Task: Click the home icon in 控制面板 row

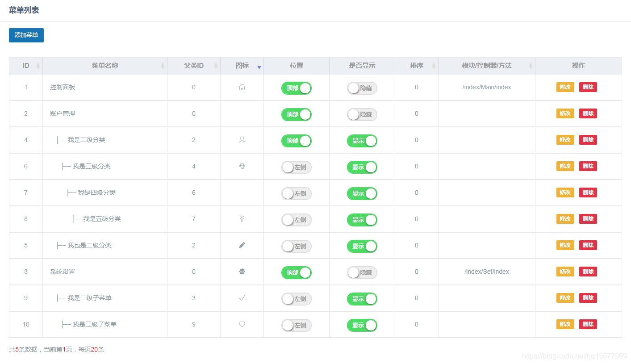Action: pos(242,88)
